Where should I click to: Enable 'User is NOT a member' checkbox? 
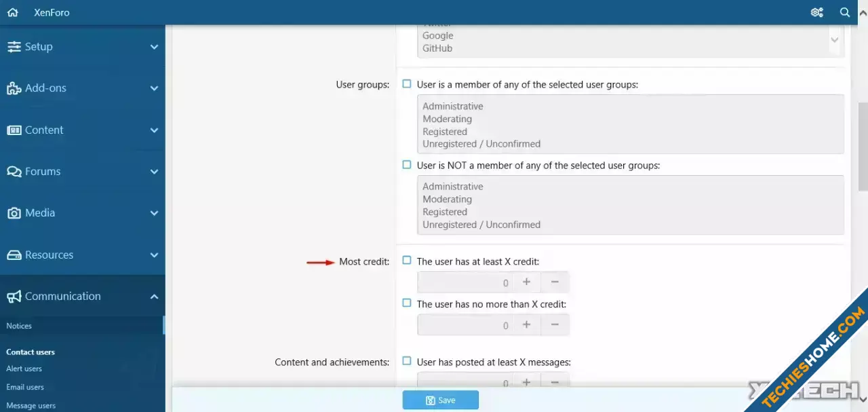(407, 164)
